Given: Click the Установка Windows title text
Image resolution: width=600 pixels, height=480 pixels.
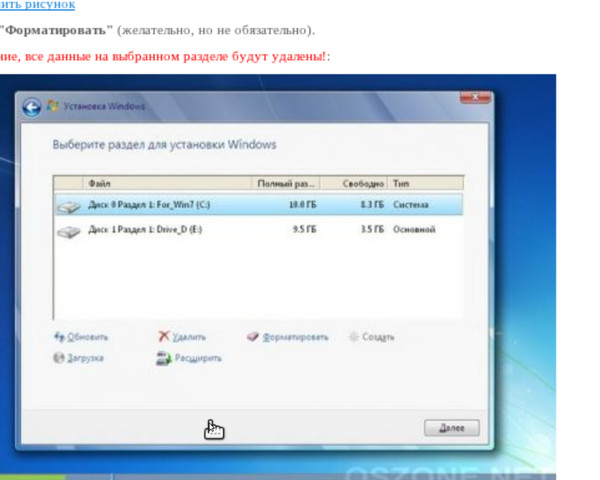Looking at the screenshot, I should 104,106.
